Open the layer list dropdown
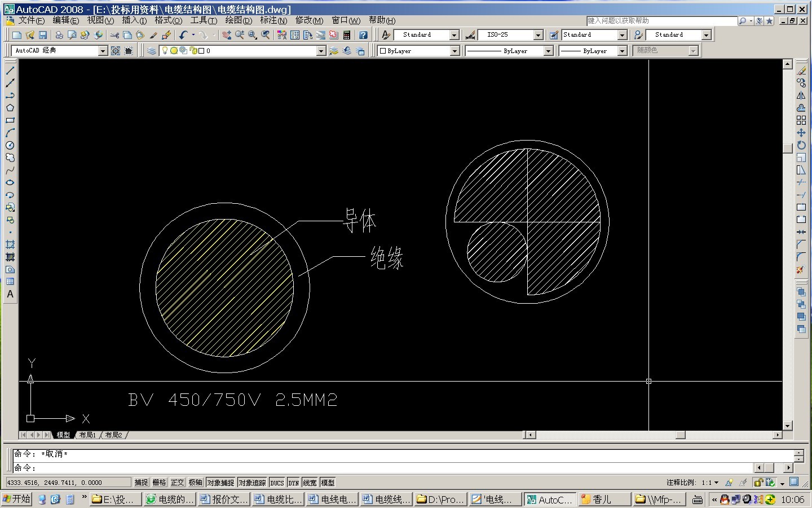 321,51
